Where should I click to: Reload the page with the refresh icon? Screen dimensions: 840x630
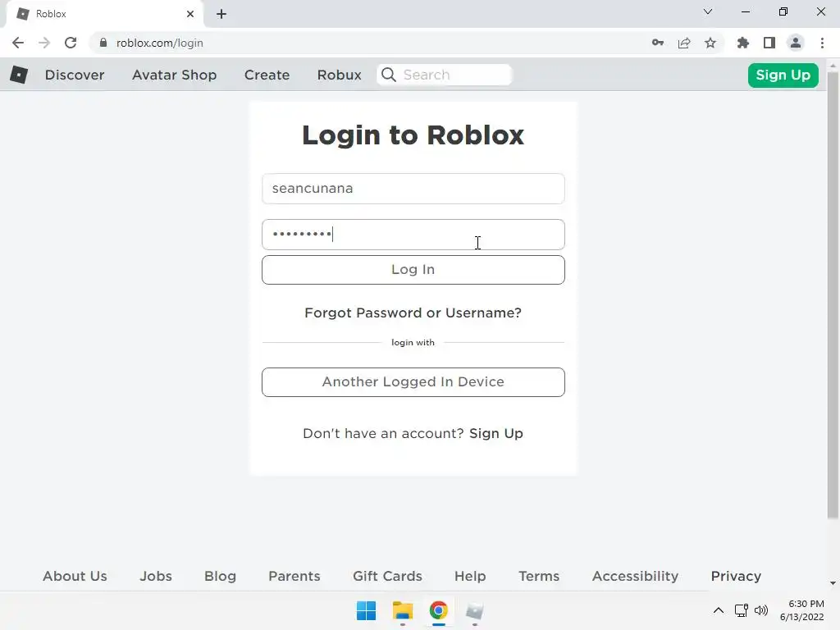point(71,43)
